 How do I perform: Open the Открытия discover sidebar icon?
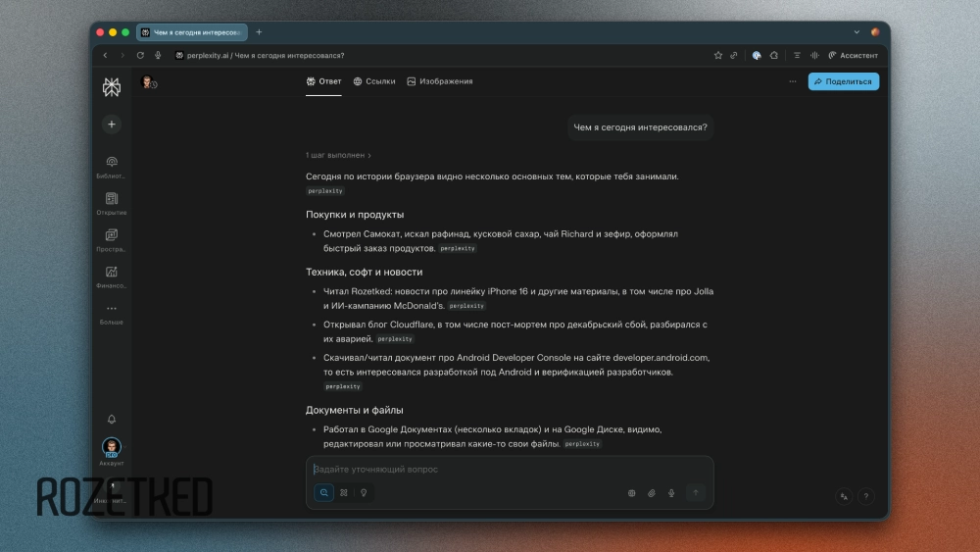(x=112, y=198)
